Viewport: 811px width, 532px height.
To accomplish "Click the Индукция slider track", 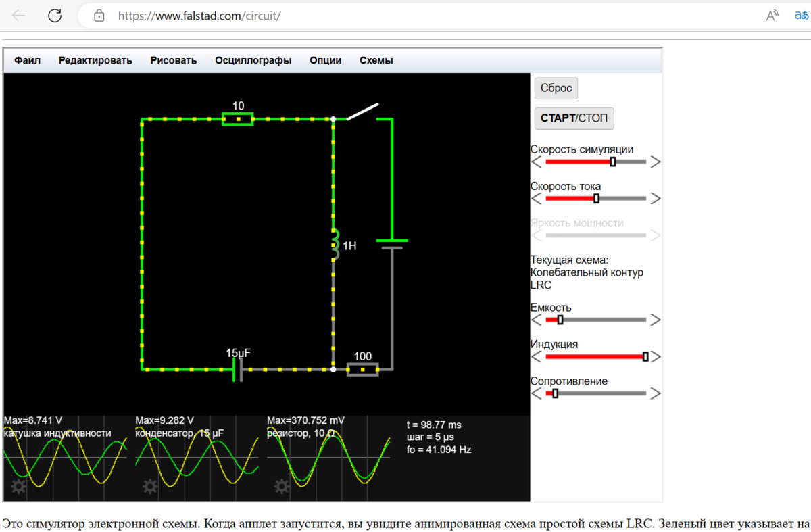I will [x=595, y=357].
